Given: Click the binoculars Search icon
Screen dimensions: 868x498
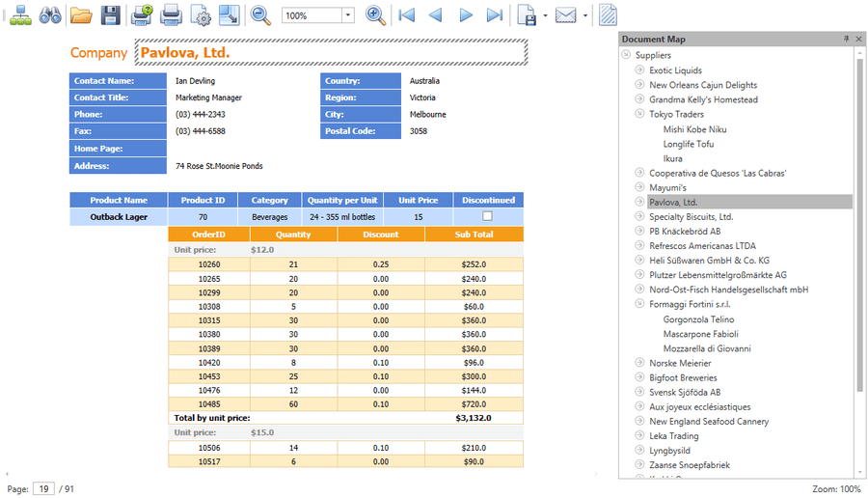Looking at the screenshot, I should click(50, 14).
